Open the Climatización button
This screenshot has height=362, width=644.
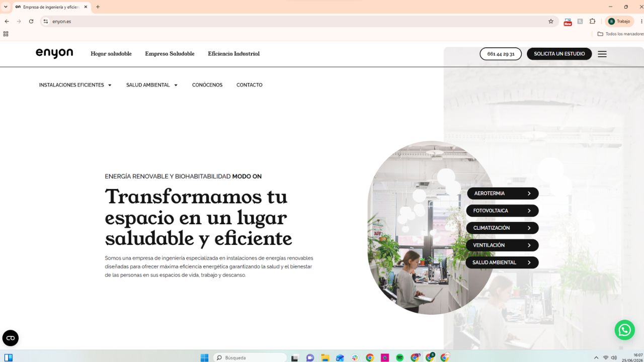tap(503, 228)
